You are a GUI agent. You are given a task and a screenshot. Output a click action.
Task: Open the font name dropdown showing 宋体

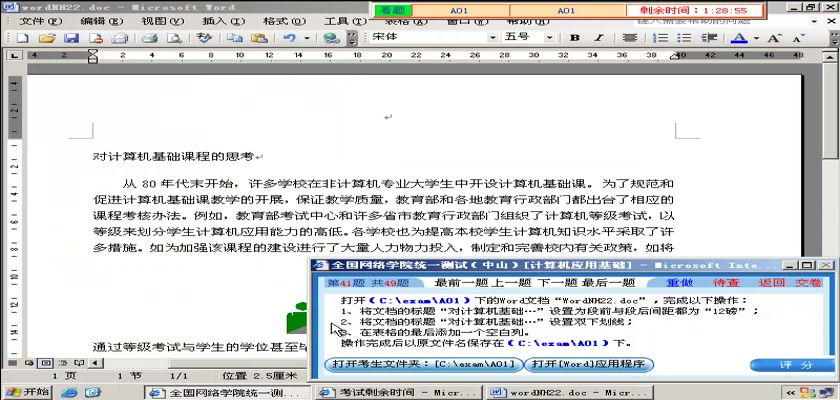[493, 38]
